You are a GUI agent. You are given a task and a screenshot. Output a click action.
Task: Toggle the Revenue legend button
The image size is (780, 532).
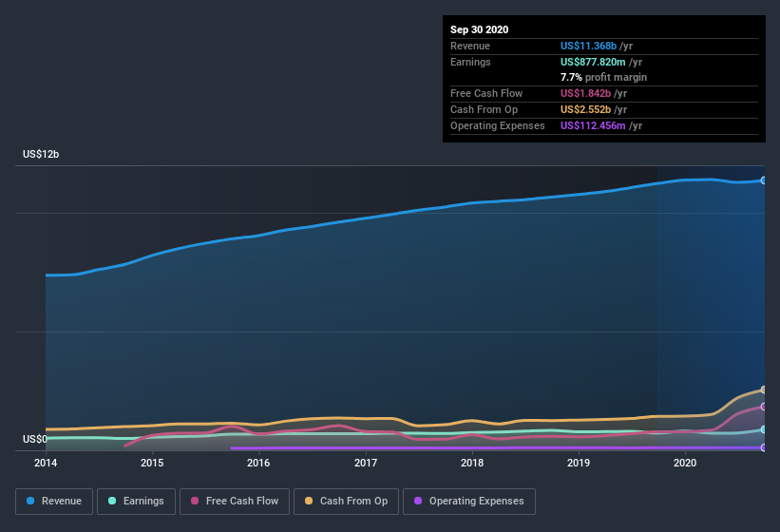click(x=54, y=502)
